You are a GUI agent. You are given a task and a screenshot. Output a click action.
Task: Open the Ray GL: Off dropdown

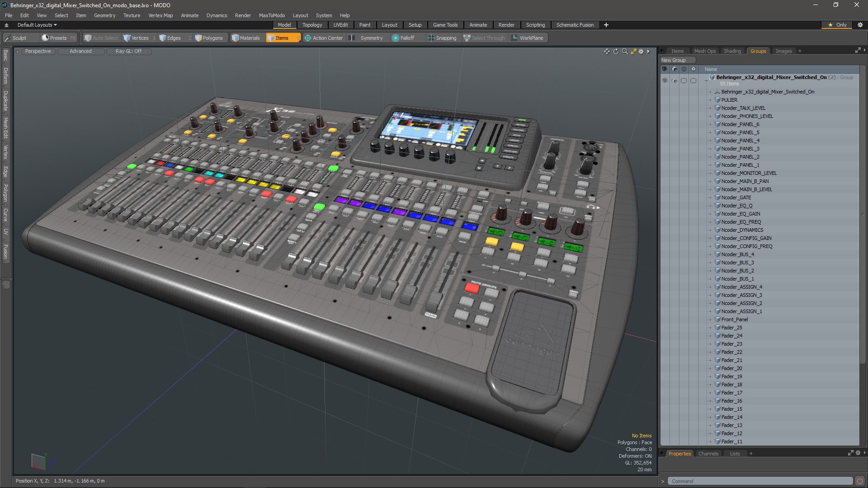click(x=128, y=52)
